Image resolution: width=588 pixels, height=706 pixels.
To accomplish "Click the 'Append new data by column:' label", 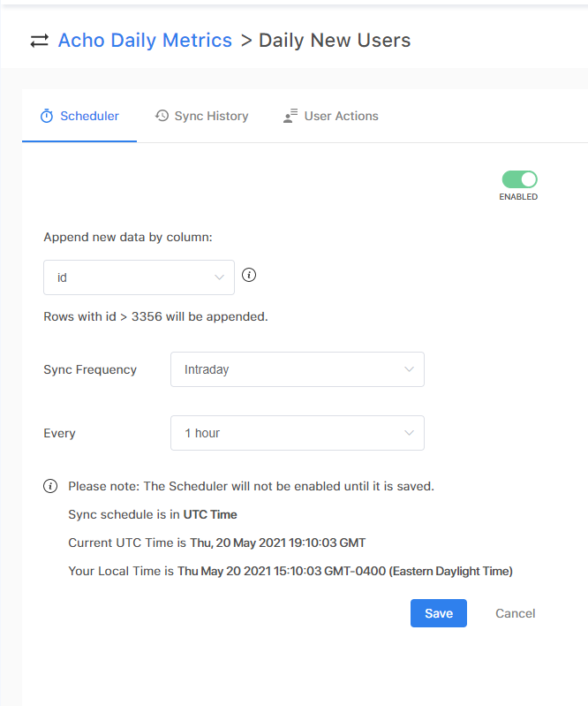I will (x=128, y=238).
